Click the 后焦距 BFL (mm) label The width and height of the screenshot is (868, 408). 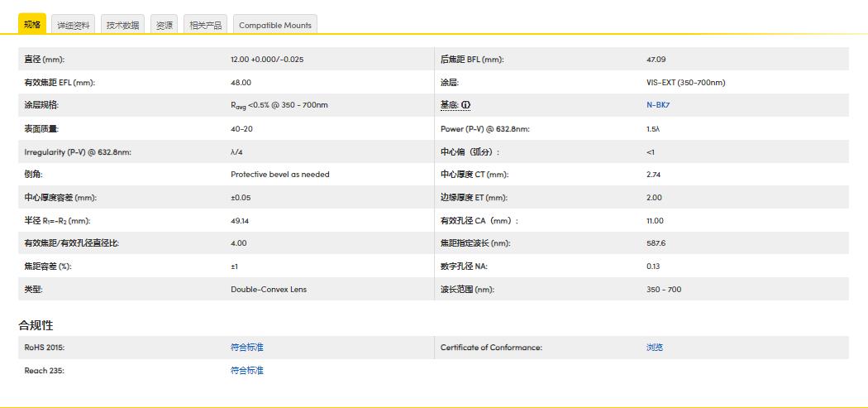click(x=472, y=60)
